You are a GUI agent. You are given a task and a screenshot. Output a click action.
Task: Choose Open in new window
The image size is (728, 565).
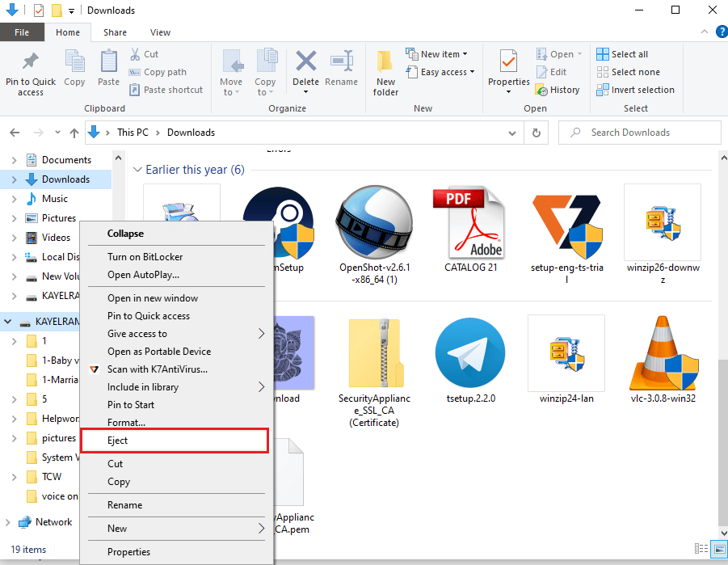point(176,298)
